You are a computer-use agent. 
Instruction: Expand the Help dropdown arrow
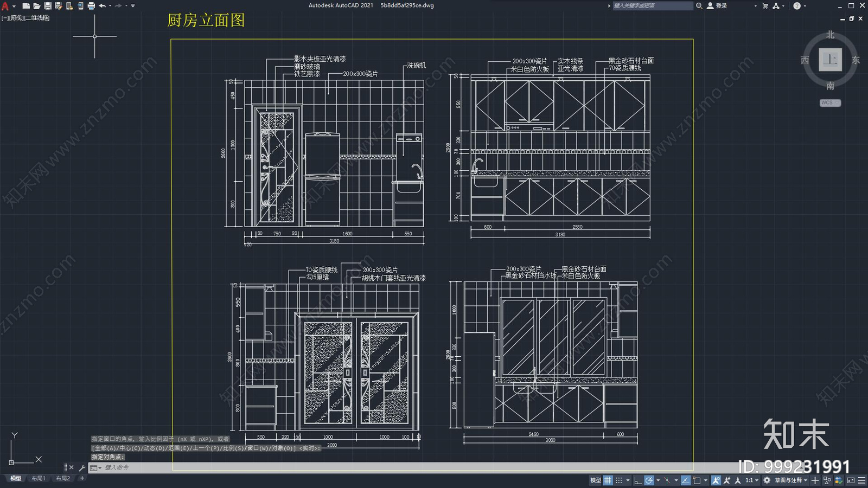point(805,6)
